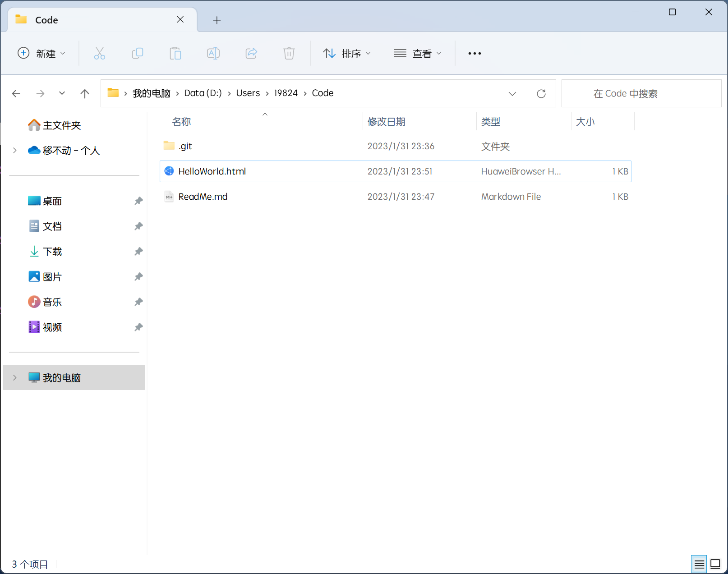Click the Share icon in toolbar
The width and height of the screenshot is (728, 574).
[x=251, y=53]
